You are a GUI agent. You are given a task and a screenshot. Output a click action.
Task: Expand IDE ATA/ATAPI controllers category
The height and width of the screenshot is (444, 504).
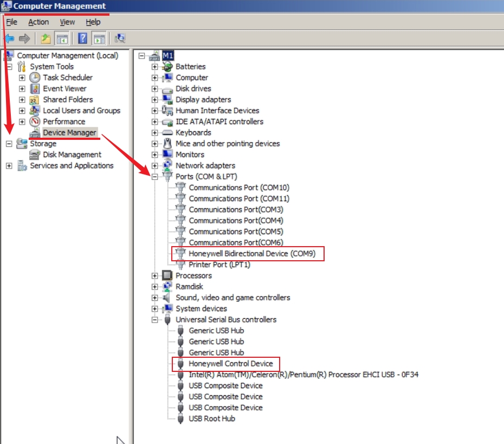[x=154, y=122]
